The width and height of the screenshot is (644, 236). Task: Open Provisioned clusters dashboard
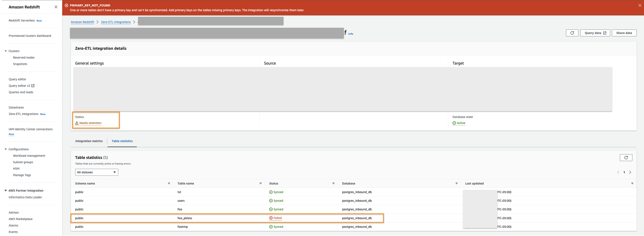click(30, 36)
